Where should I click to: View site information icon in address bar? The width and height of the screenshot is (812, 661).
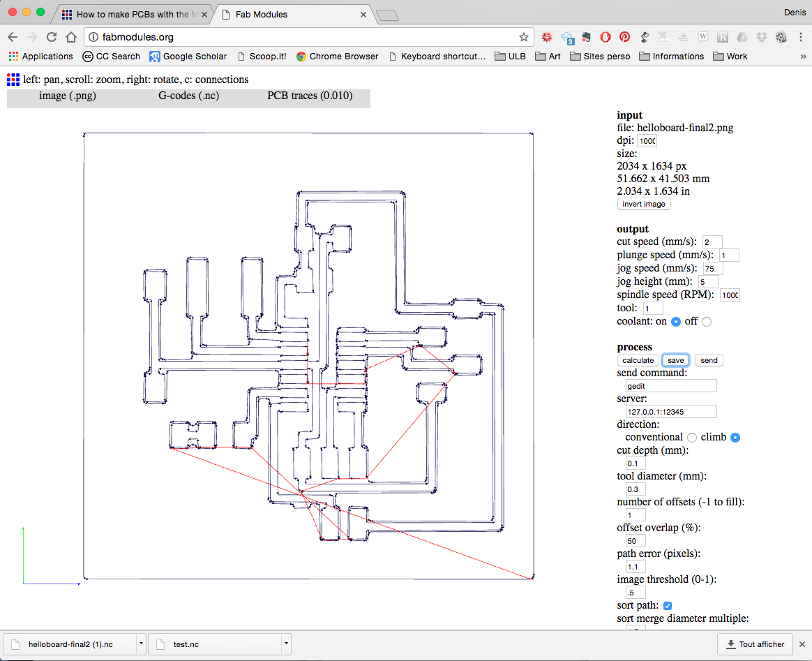click(x=93, y=37)
